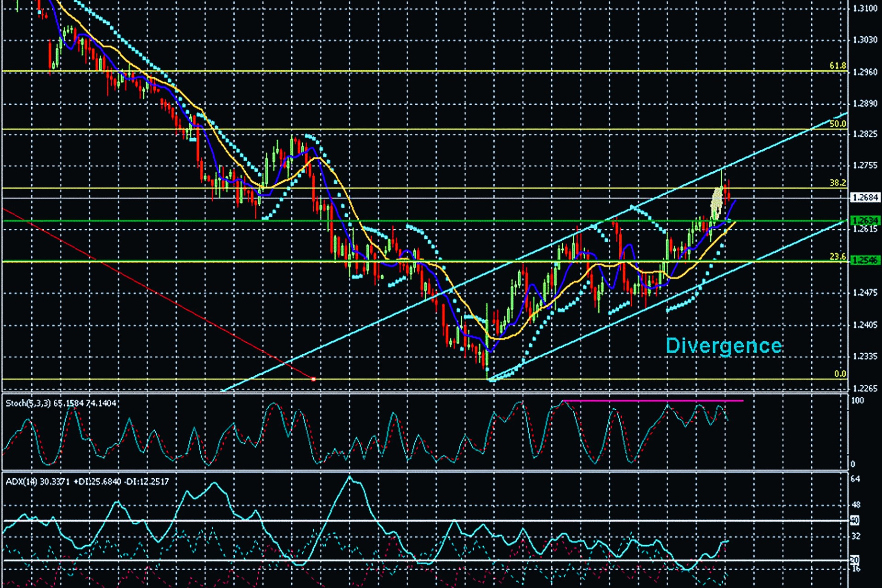
Task: Click the 1.2475 price axis label
Action: tap(865, 293)
